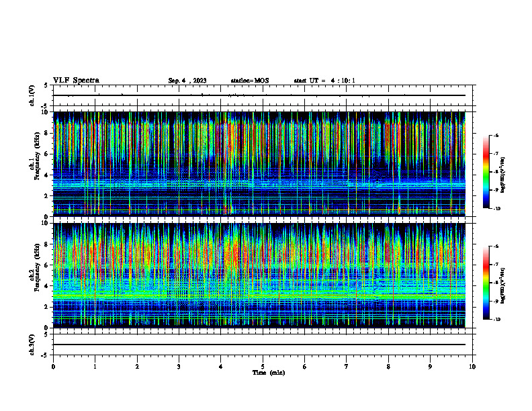532x411 pixels.
Task: Select the "Sep. 4 , 2023" date text
Action: point(187,81)
